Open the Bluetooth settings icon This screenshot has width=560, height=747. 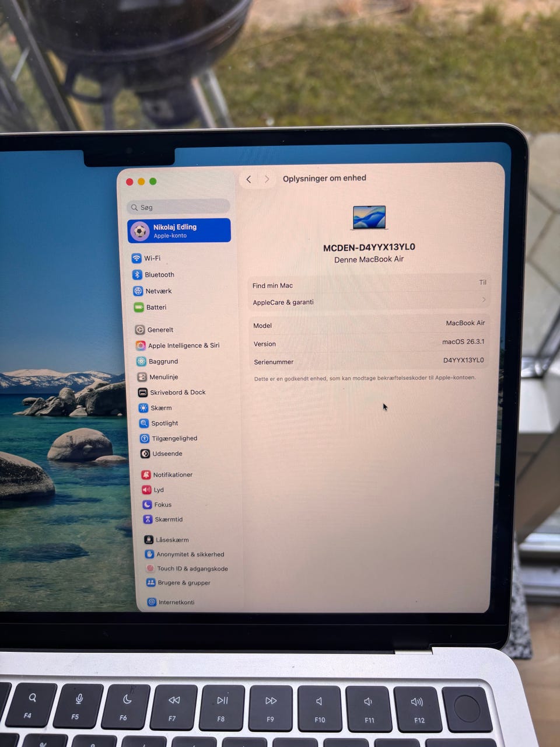coord(137,274)
